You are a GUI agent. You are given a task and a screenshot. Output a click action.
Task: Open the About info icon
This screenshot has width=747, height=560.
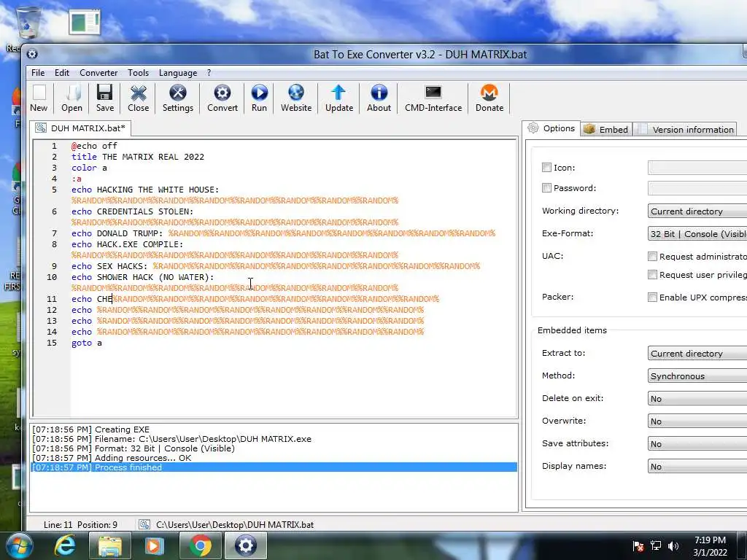tap(379, 98)
